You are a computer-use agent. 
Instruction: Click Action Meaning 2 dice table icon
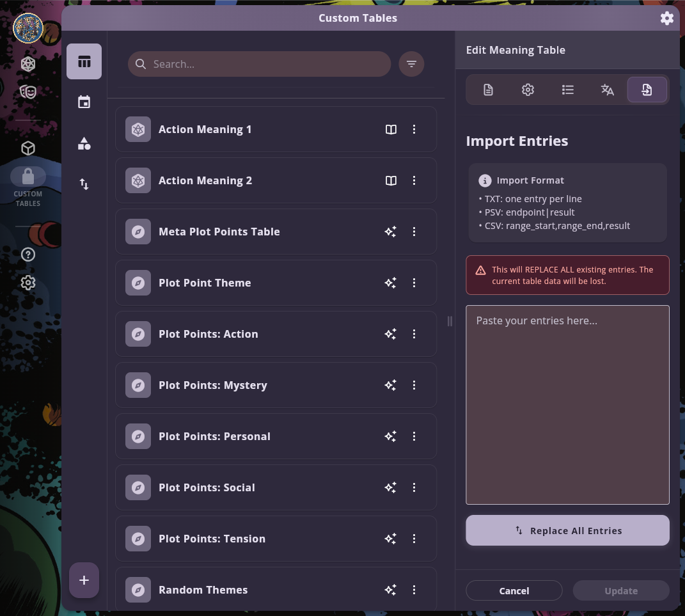click(138, 180)
